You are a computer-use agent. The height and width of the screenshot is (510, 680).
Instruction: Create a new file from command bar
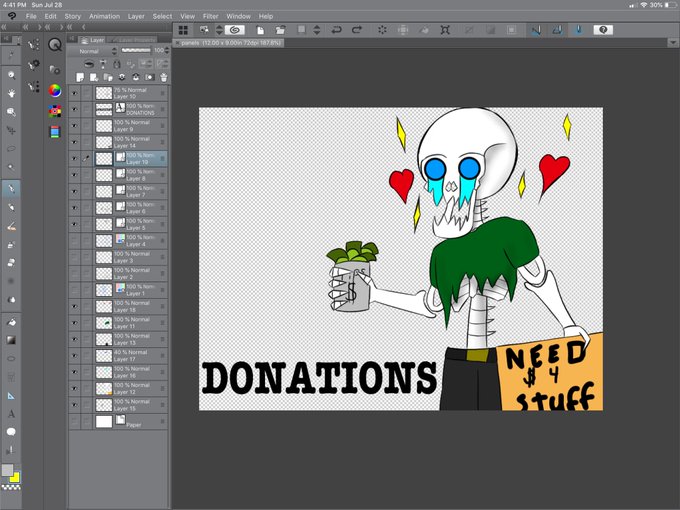[x=260, y=30]
